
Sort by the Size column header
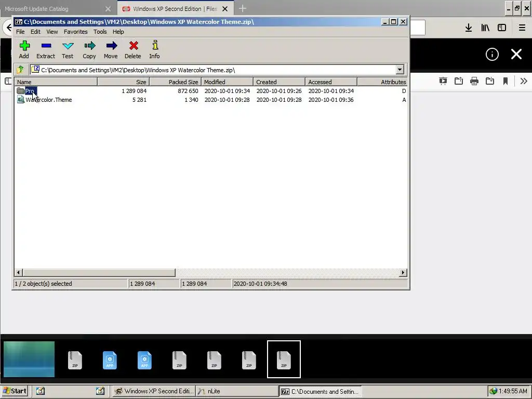(124, 82)
